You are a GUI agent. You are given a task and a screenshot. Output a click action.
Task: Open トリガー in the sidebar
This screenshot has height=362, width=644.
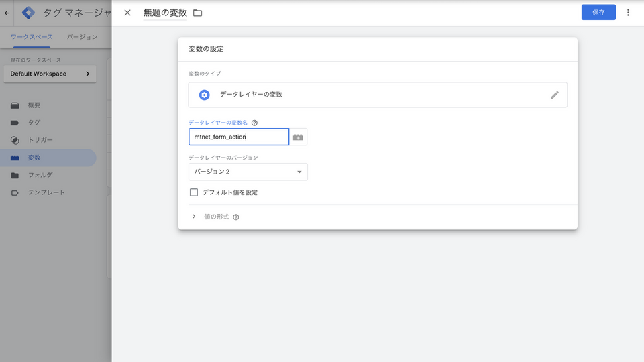coord(40,140)
